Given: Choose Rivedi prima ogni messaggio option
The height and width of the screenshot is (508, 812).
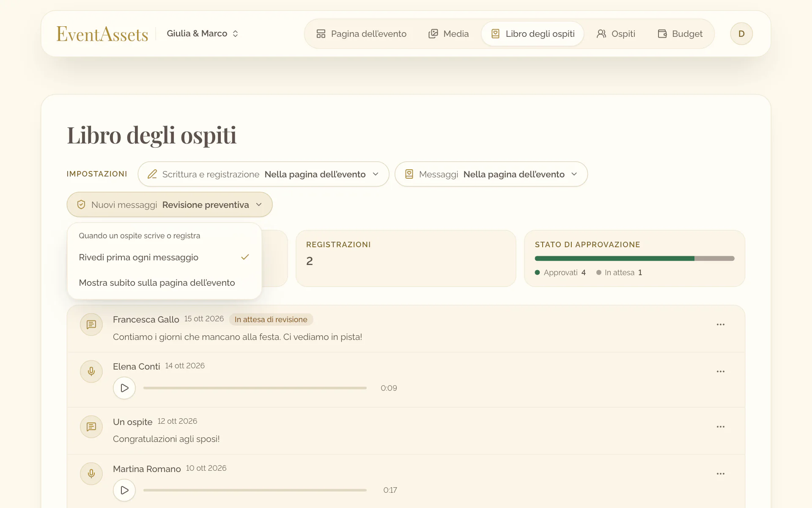Looking at the screenshot, I should [164, 257].
